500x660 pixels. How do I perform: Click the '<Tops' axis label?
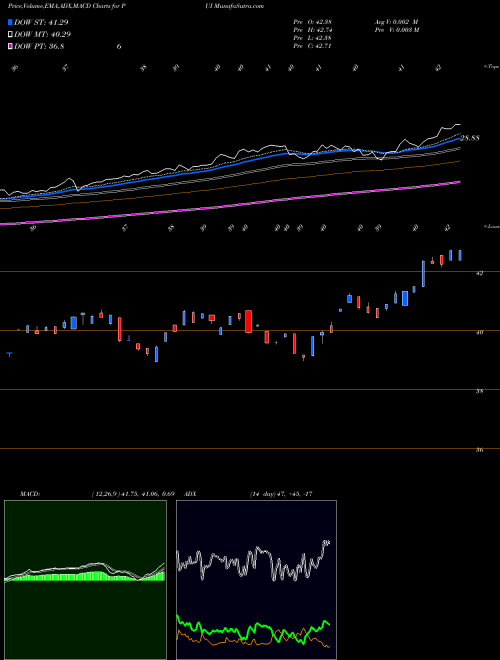(491, 67)
